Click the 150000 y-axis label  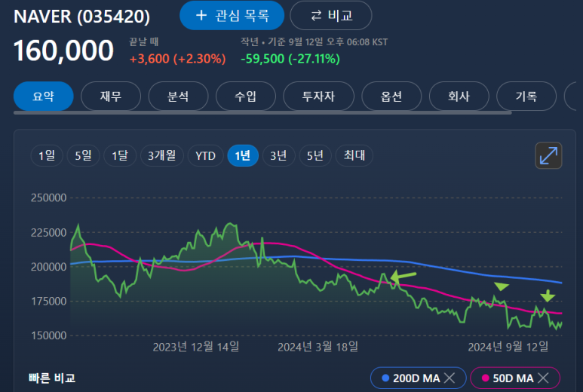[x=49, y=335]
